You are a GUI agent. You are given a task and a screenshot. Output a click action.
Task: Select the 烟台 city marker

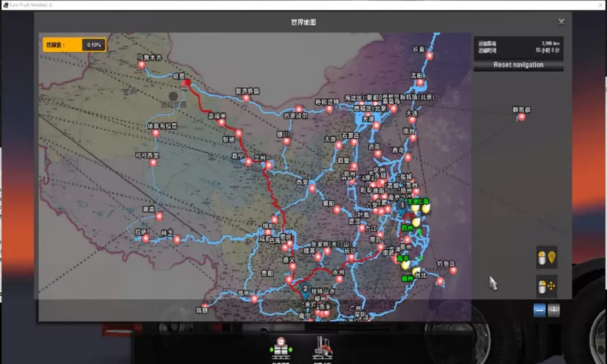(413, 138)
